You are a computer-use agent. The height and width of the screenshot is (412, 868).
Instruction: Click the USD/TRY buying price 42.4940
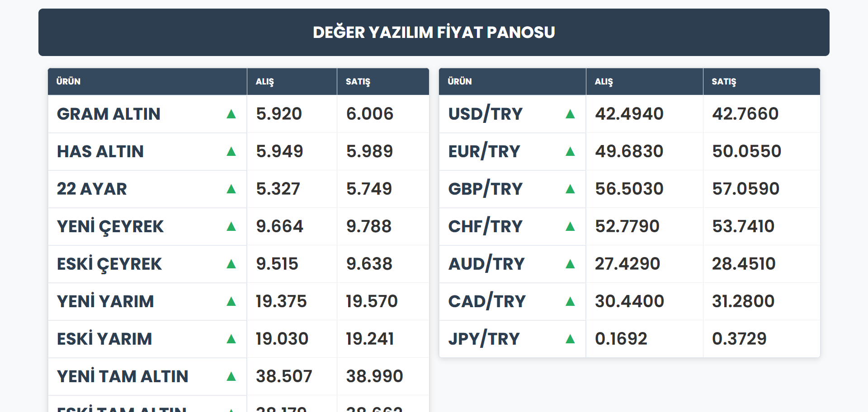[x=629, y=114]
